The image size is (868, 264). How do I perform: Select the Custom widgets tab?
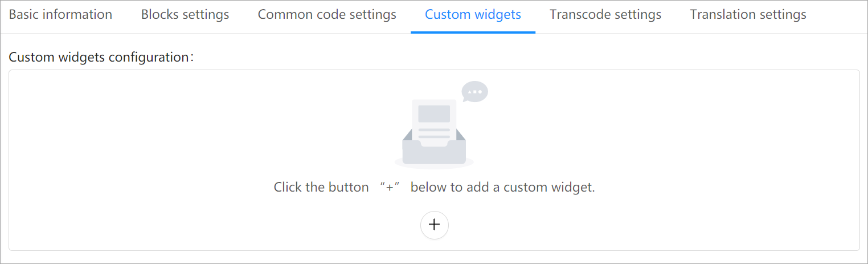click(x=473, y=14)
